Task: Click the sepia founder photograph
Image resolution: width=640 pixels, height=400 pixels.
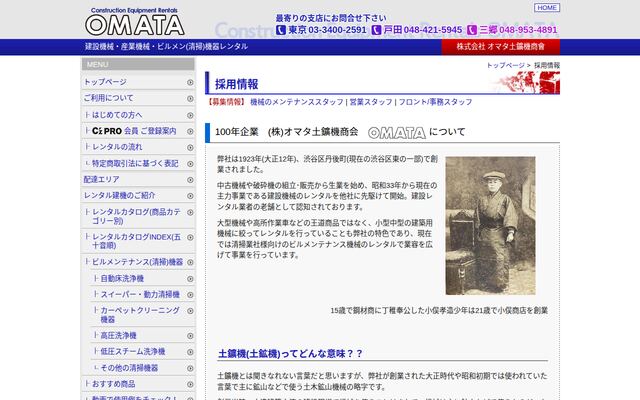Action: tap(490, 226)
